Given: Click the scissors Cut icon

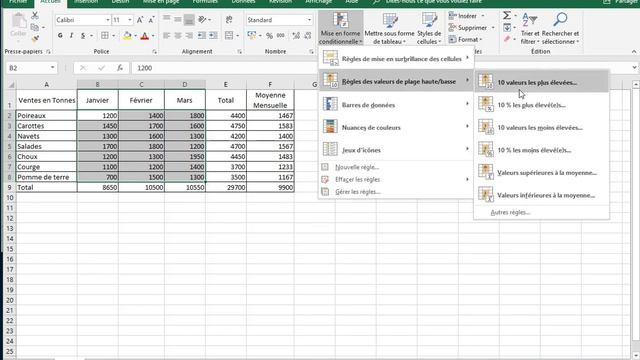Looking at the screenshot, I should pyautogui.click(x=35, y=16).
